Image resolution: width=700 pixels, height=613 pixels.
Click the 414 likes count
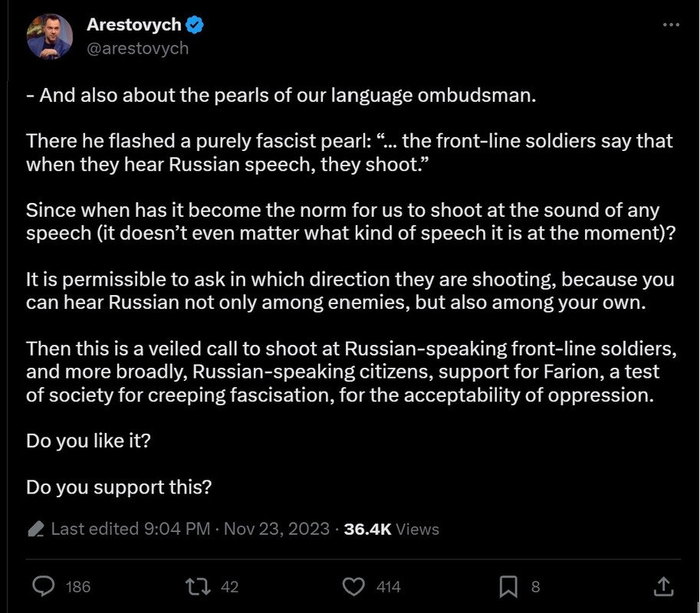[x=389, y=587]
